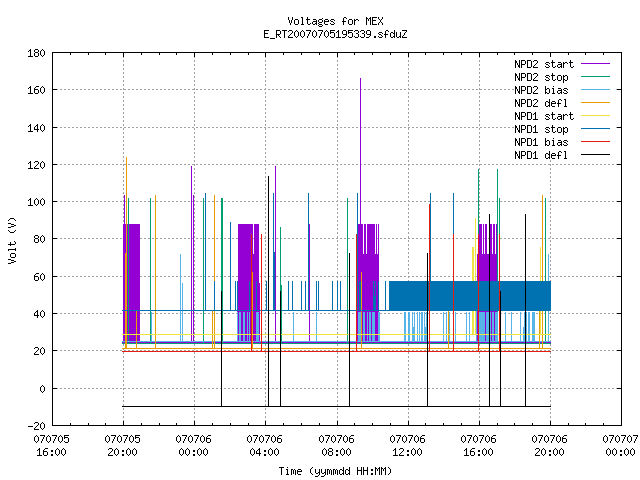
Task: Click the "NPD2 stop" legend label
Action: [x=541, y=77]
